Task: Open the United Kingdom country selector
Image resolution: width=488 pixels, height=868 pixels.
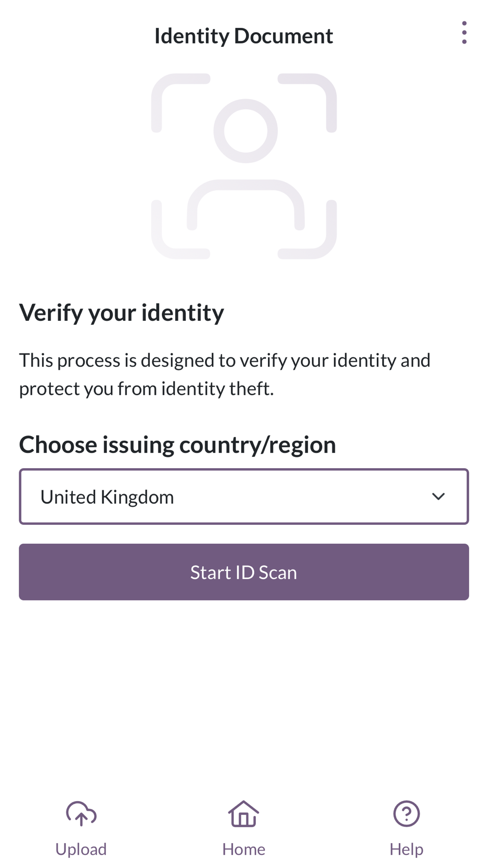Action: (244, 496)
